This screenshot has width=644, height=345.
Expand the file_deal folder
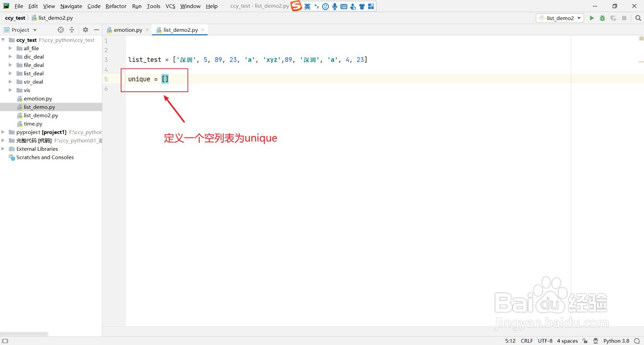pyautogui.click(x=10, y=65)
